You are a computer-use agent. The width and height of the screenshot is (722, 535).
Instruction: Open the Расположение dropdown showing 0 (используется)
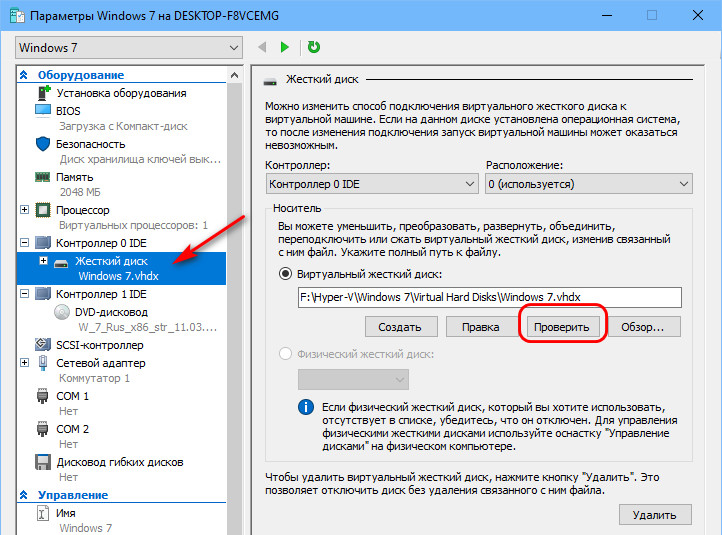click(x=589, y=184)
